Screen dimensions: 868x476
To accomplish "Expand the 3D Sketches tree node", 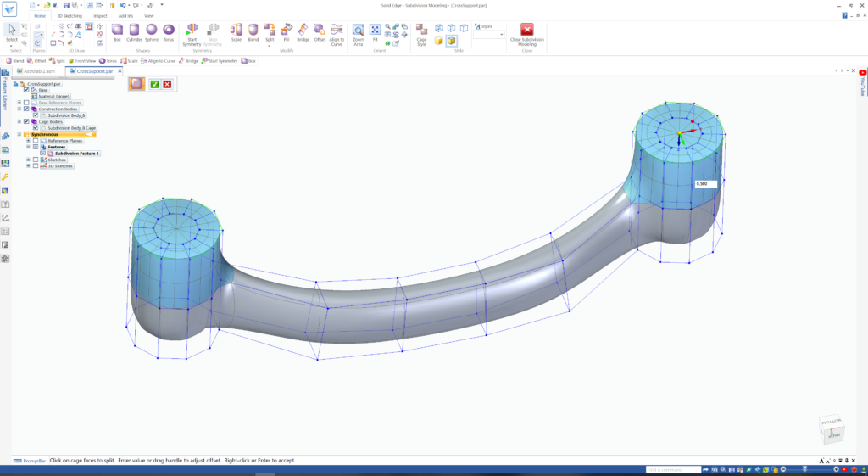I will 28,165.
